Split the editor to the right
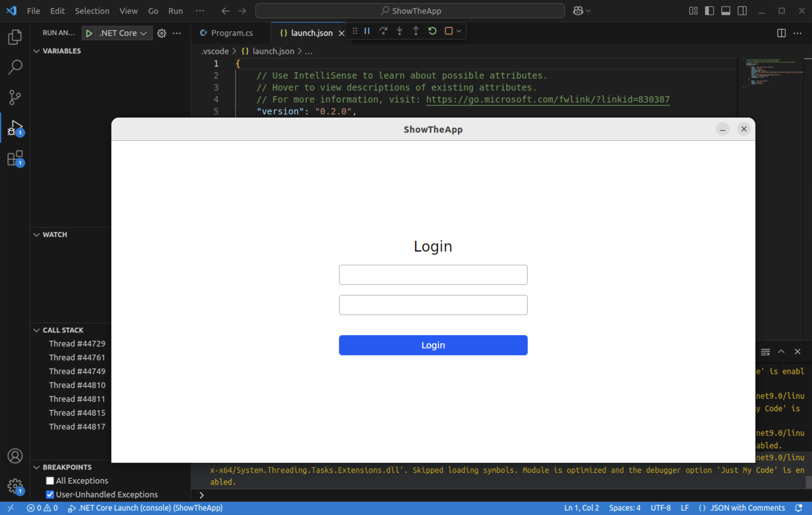The image size is (812, 515). tap(781, 33)
